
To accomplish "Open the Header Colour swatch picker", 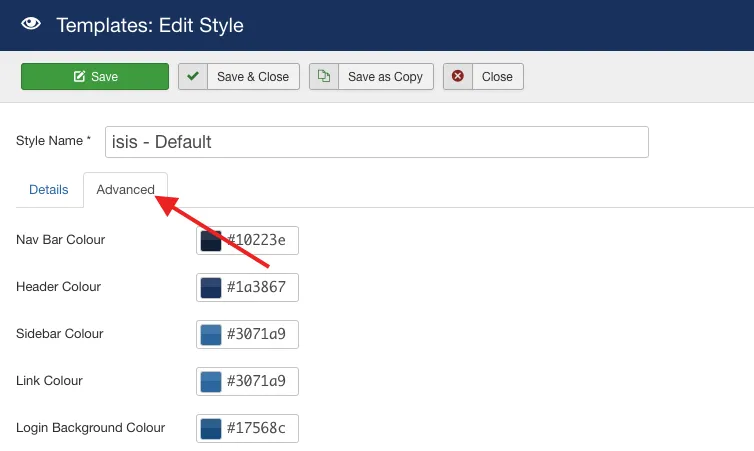I will (211, 287).
